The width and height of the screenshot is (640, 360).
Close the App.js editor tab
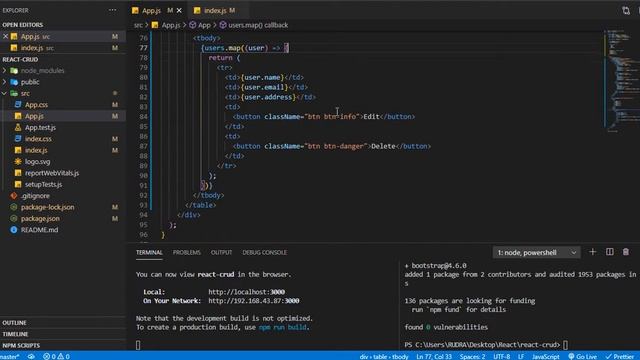179,11
